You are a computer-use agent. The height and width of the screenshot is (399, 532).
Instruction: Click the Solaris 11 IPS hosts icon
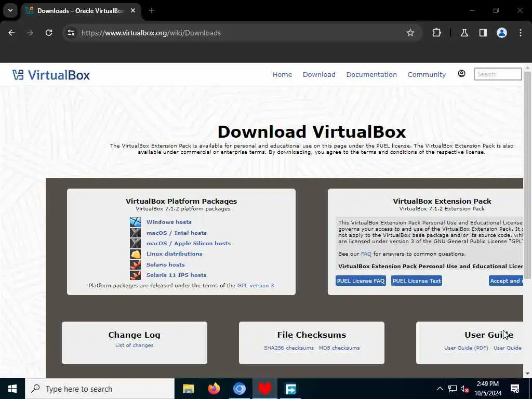(135, 275)
